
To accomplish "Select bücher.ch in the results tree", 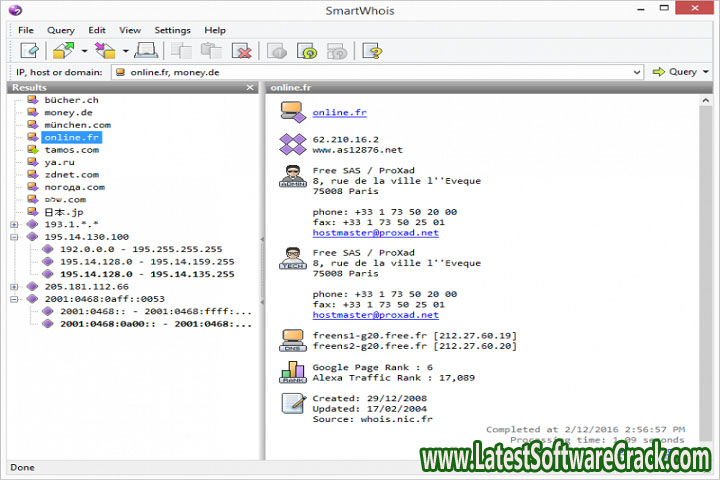I will 71,100.
